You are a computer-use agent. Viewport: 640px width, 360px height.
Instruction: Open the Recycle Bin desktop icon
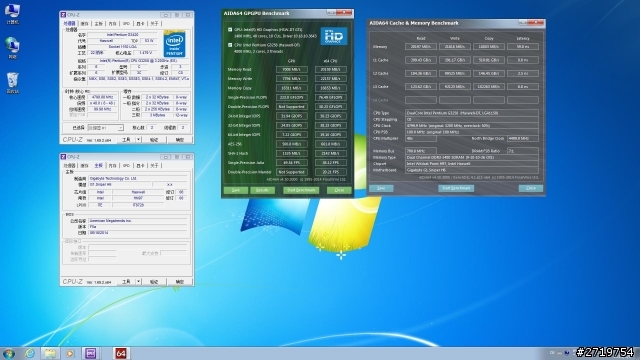tap(12, 83)
